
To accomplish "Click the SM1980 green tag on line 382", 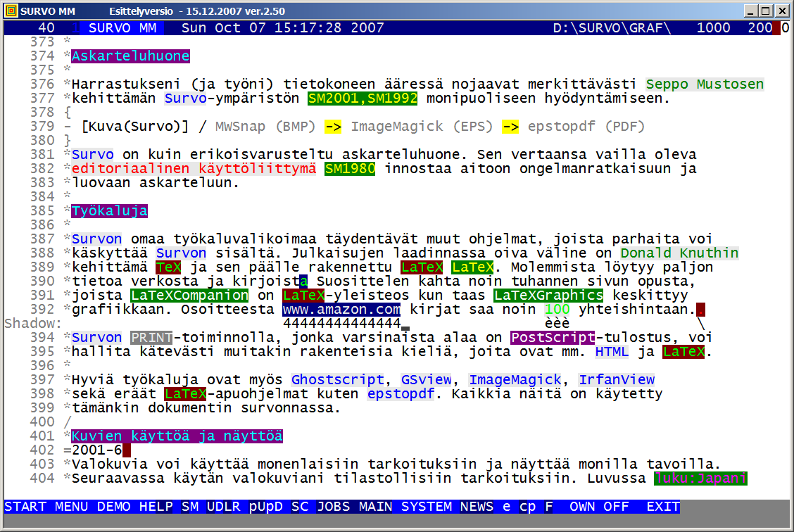I will pyautogui.click(x=350, y=169).
